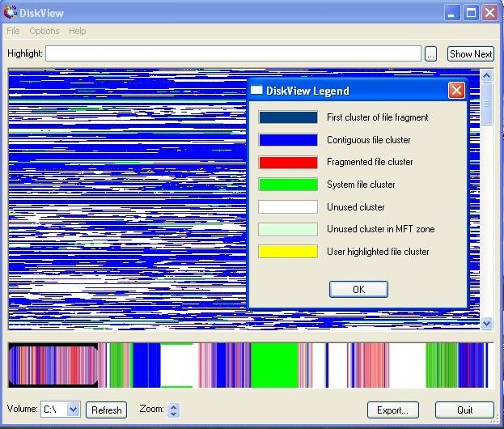
Task: Click the Quit button
Action: point(464,410)
